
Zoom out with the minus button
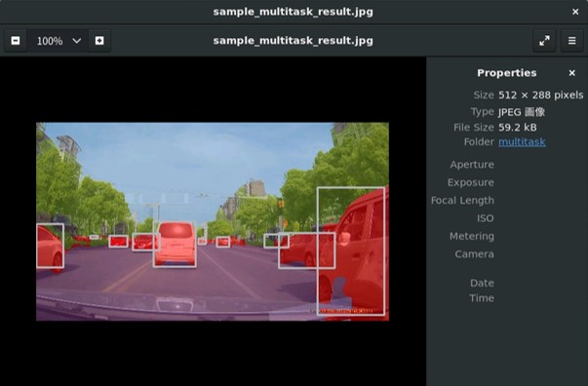[x=16, y=41]
